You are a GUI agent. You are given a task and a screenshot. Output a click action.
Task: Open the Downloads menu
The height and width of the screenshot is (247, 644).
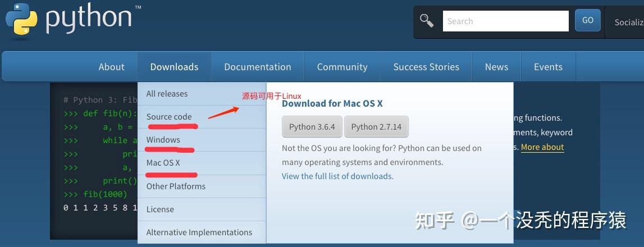pos(174,67)
